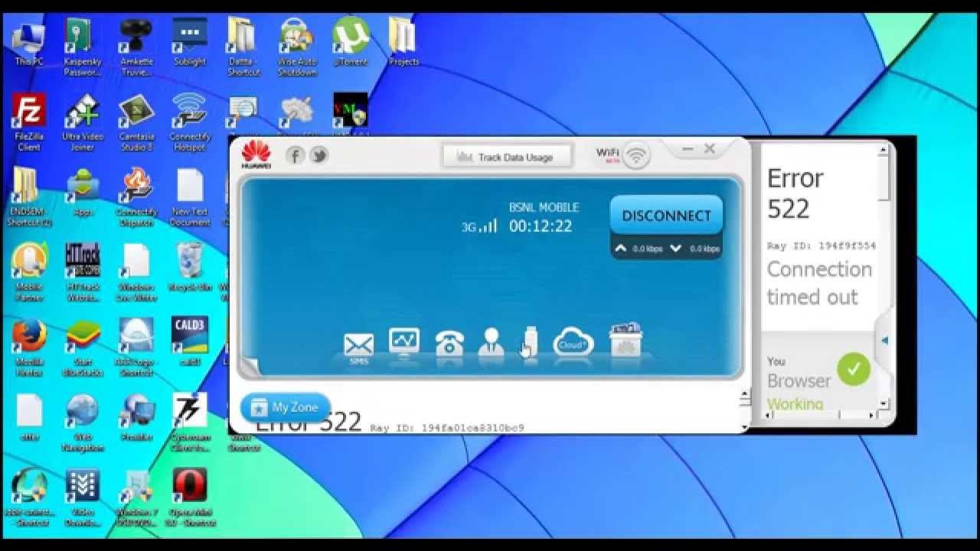Open Start BlueStacks desktop shortcut
980x551 pixels.
click(83, 348)
